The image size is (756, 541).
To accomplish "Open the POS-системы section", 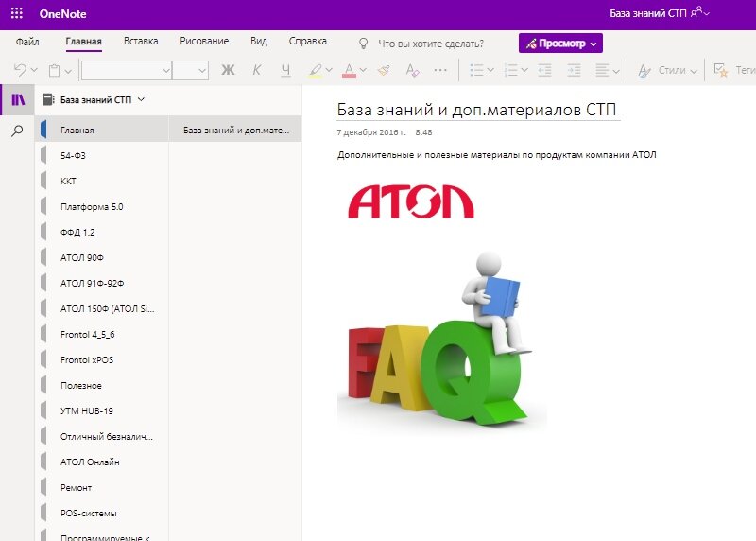I will (102, 514).
